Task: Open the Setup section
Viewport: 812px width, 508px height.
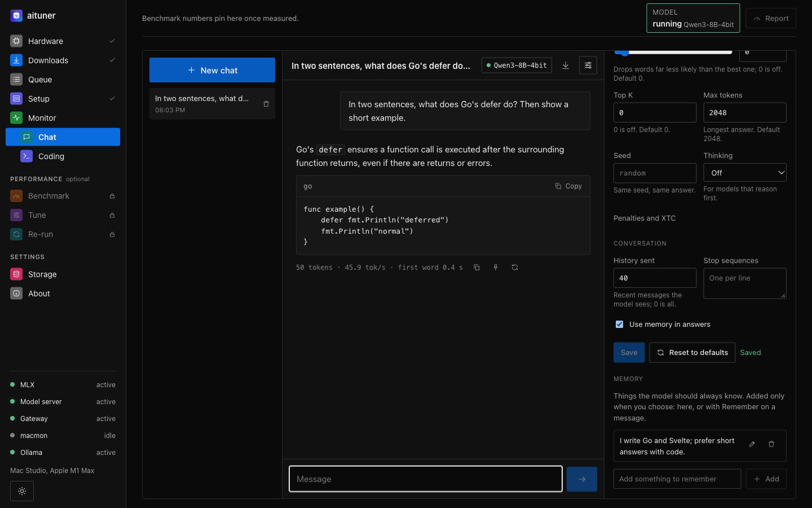Action: click(x=63, y=99)
